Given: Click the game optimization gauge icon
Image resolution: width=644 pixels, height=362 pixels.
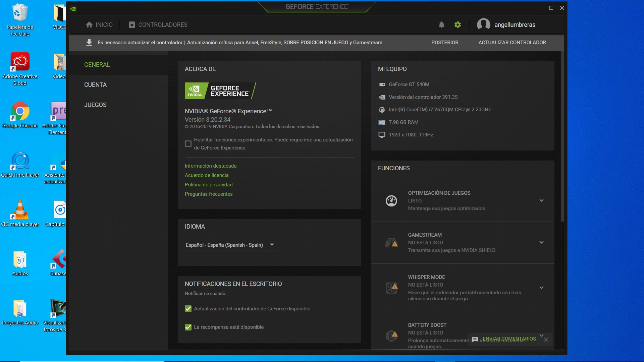Looking at the screenshot, I should (391, 200).
